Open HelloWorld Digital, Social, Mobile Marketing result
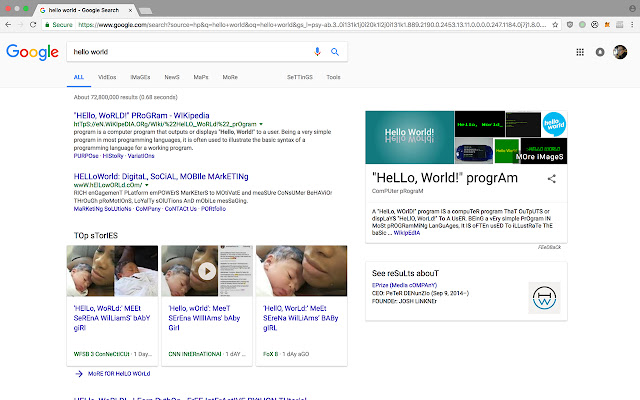 point(161,176)
